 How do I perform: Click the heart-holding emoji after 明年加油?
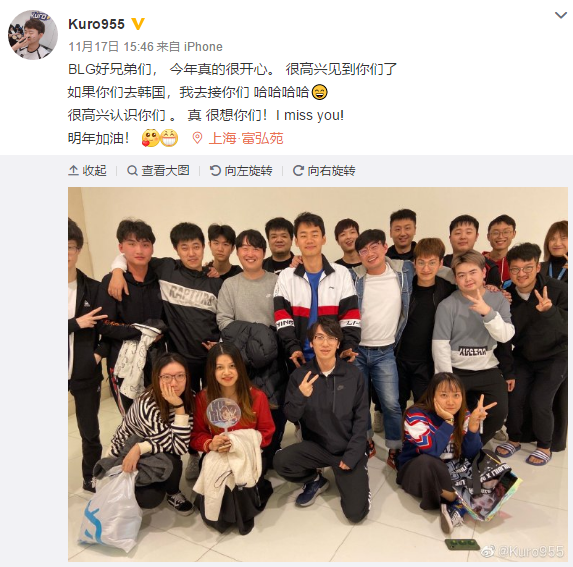[x=151, y=138]
